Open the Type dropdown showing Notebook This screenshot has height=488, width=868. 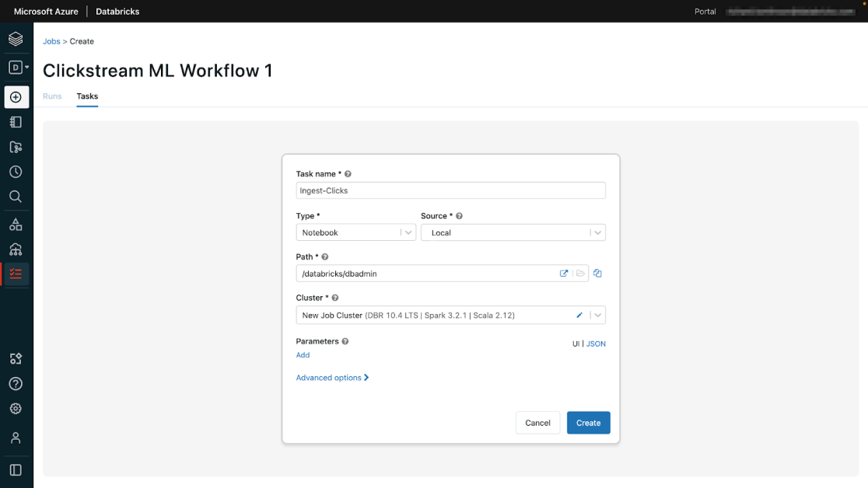pos(355,232)
